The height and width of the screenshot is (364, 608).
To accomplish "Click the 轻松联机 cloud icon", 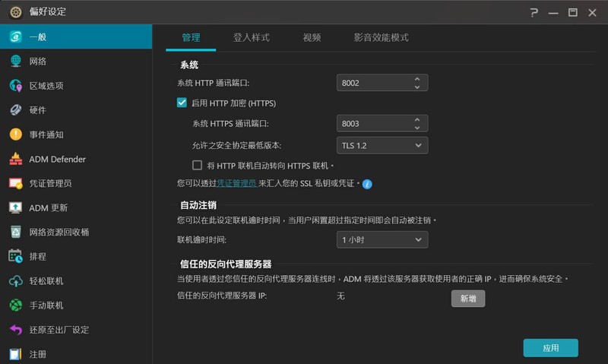I will pos(15,281).
